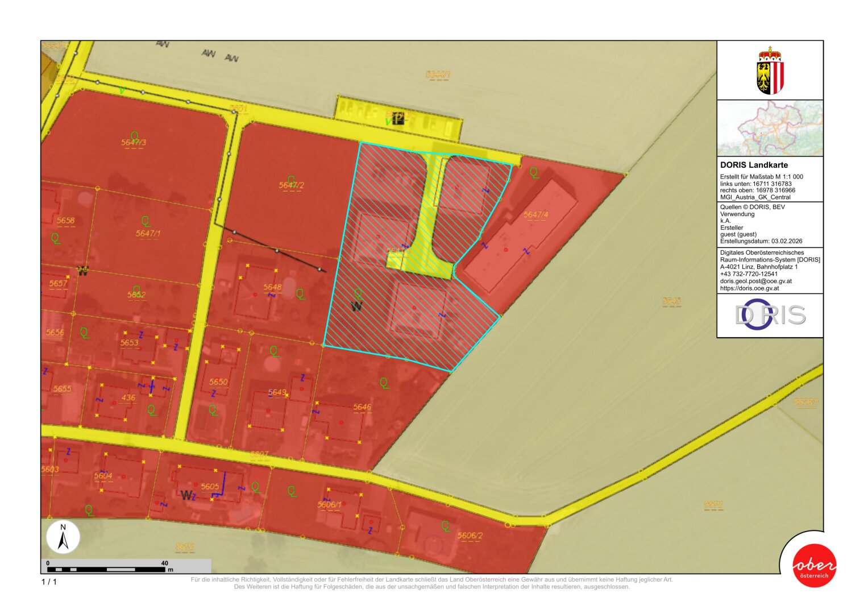Click the Upper Austria overview map thumbnail

click(770, 128)
